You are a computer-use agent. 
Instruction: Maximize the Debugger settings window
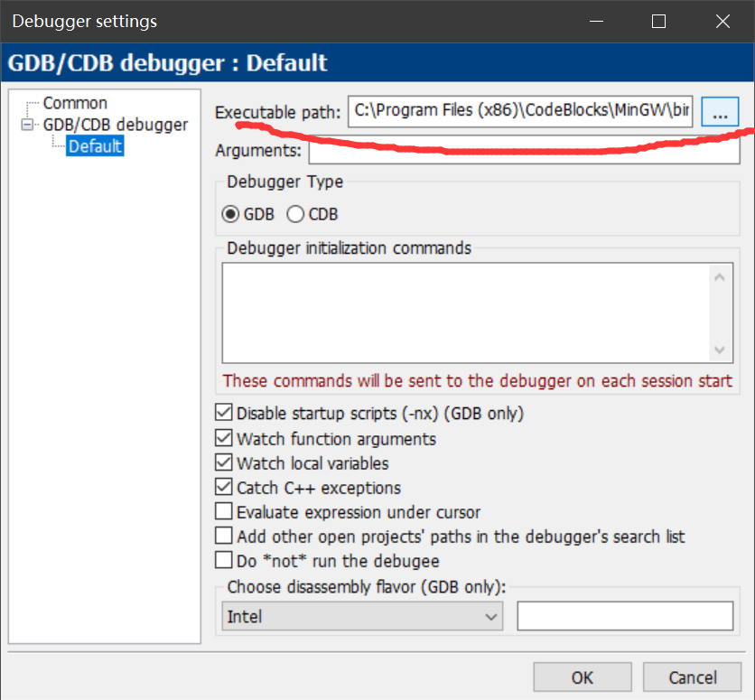(658, 21)
